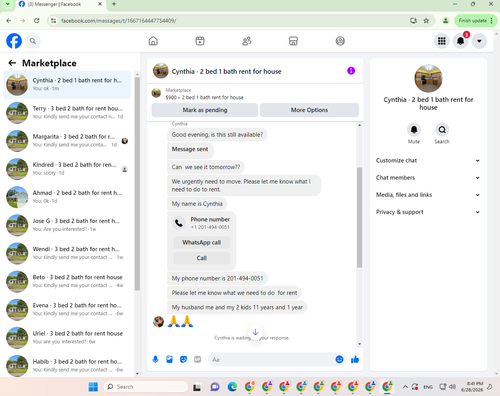The height and width of the screenshot is (396, 500).
Task: Mute the conversation bell
Action: click(414, 130)
